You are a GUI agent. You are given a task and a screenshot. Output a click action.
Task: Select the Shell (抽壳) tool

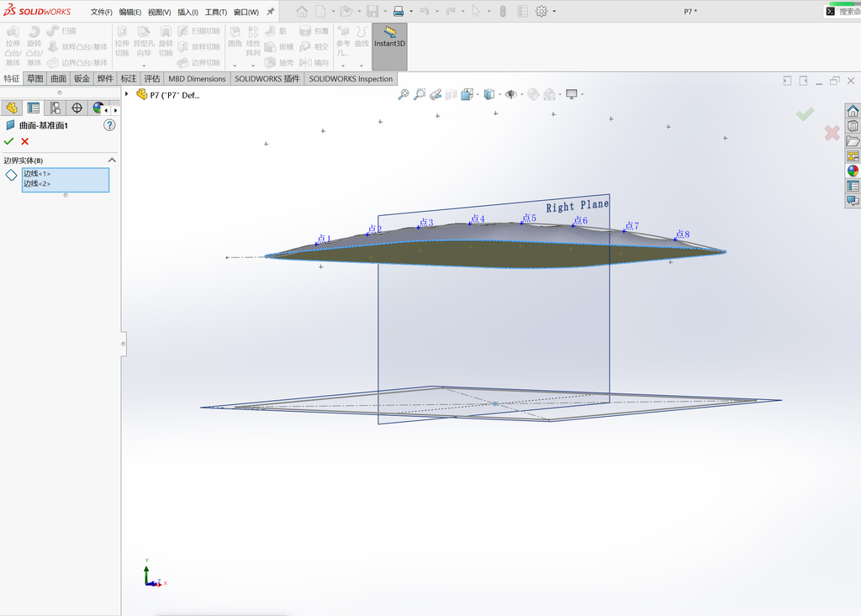click(x=279, y=62)
